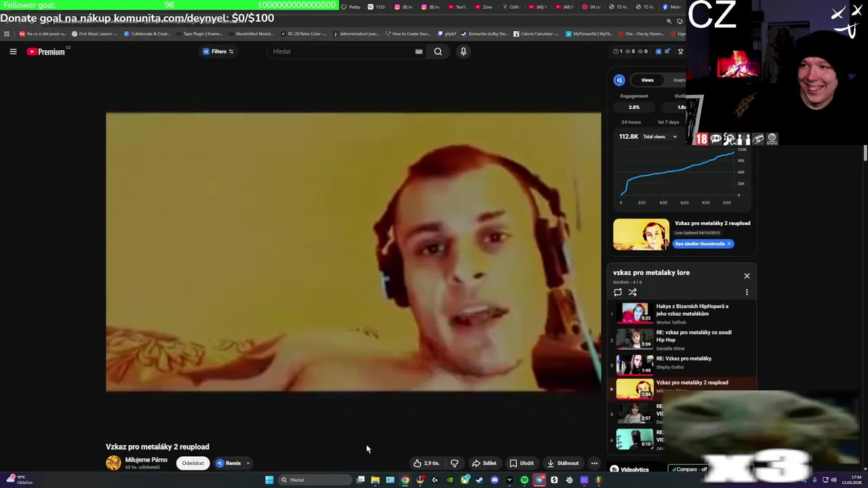Click the Sdílet share button
The width and height of the screenshot is (868, 488).
[484, 464]
